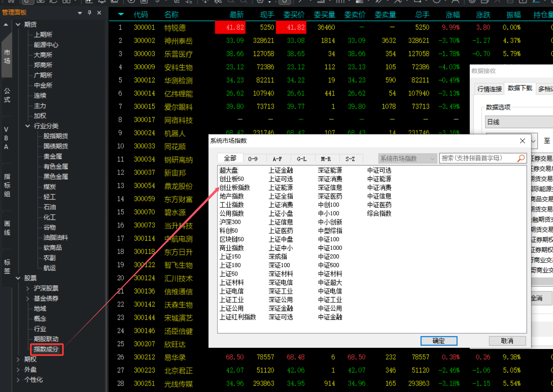
Task: Switch to the M-R filter tab
Action: [326, 159]
